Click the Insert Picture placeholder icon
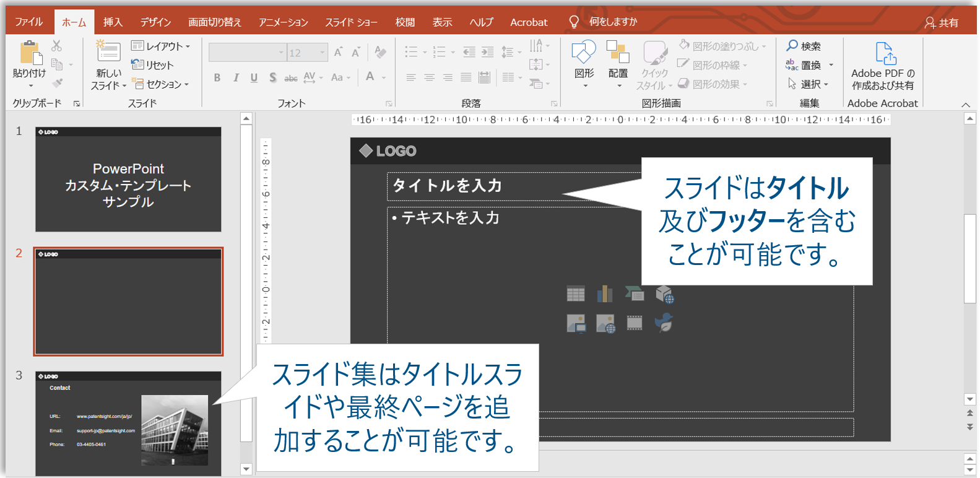The image size is (980, 478). click(576, 323)
